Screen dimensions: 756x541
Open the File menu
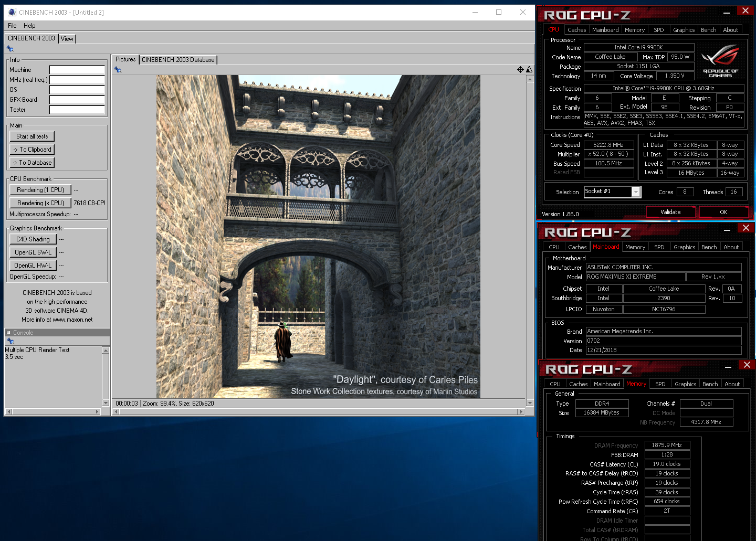(x=12, y=26)
